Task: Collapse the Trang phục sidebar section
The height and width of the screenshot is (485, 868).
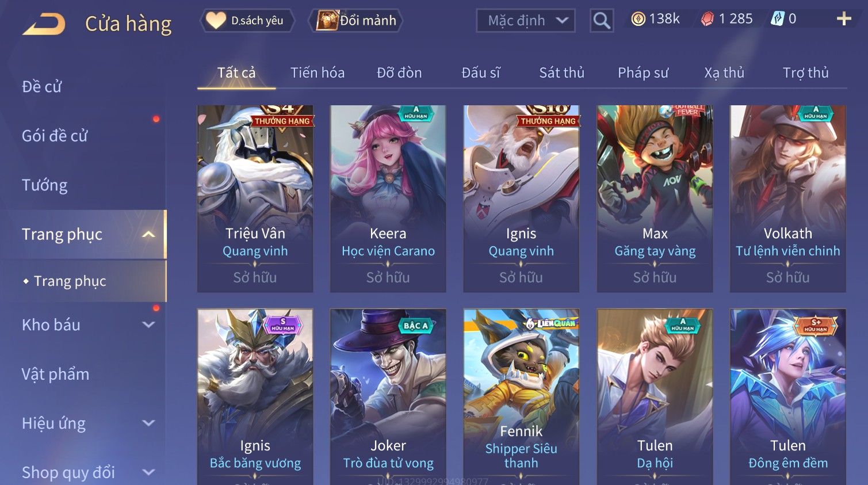Action: [148, 234]
